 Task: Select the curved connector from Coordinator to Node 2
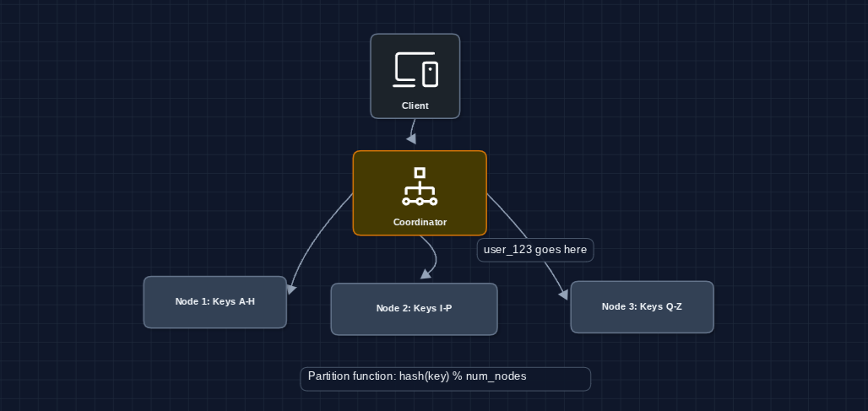coord(435,253)
